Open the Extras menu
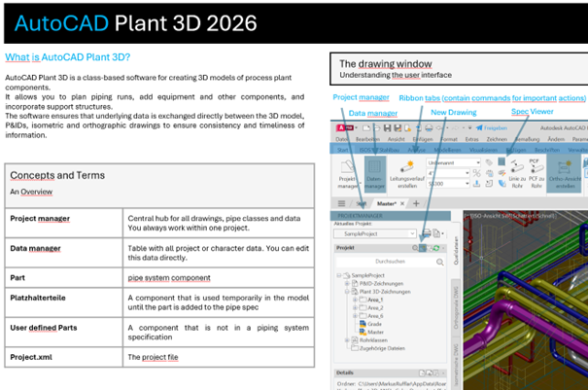Viewport: 588px width, 390px height. click(x=471, y=139)
